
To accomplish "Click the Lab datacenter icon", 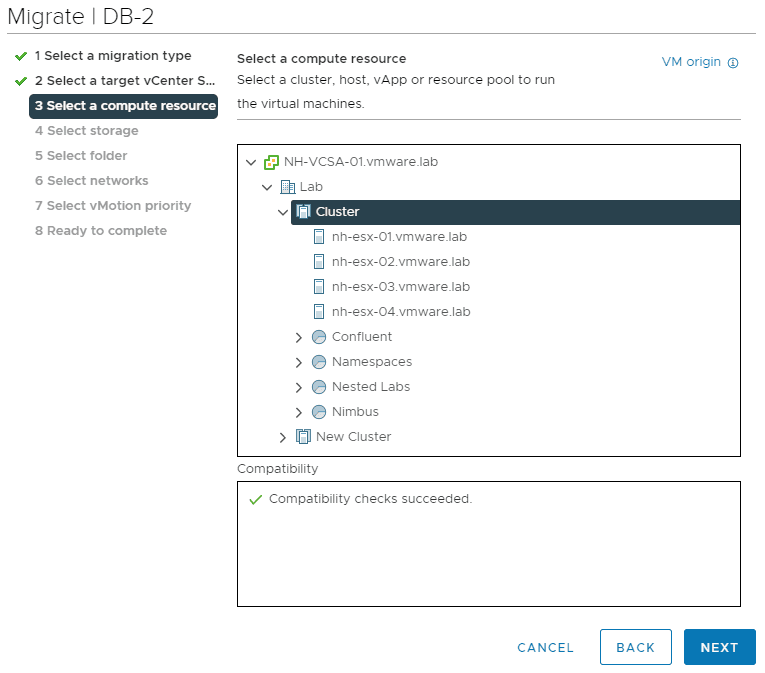I will click(287, 187).
